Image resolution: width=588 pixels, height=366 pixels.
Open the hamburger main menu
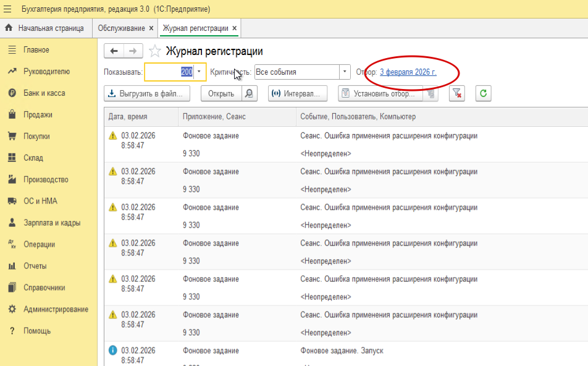(x=7, y=9)
